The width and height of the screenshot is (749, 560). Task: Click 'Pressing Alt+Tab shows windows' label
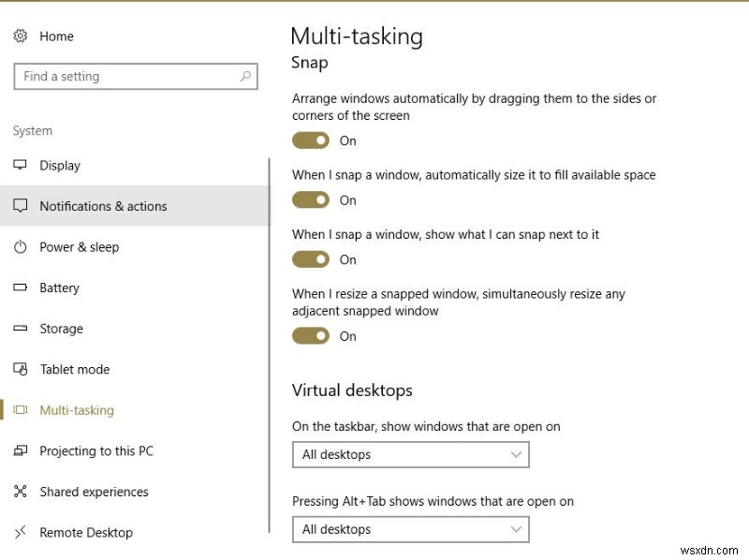point(433,501)
